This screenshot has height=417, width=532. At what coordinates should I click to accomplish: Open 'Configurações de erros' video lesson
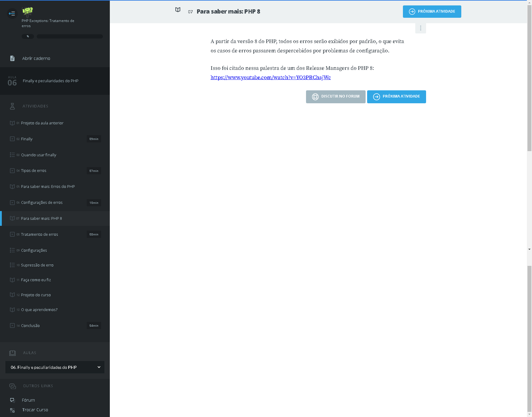coord(42,203)
